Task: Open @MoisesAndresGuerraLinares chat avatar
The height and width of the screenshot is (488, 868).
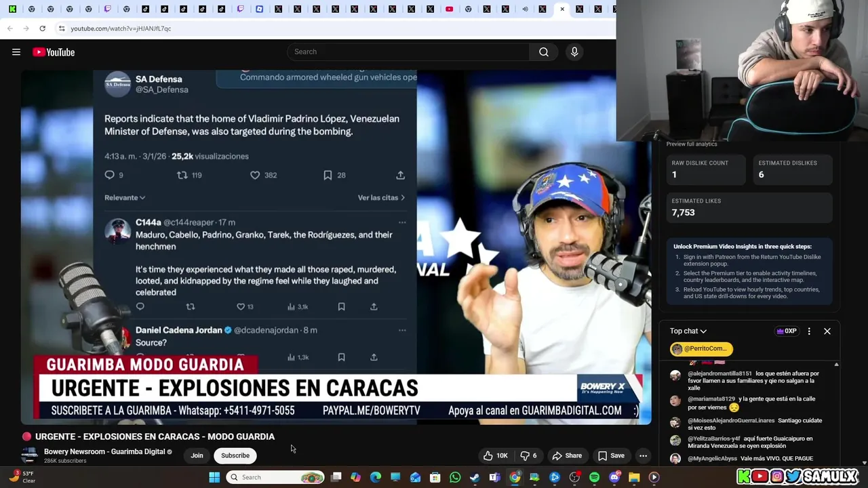Action: click(675, 422)
